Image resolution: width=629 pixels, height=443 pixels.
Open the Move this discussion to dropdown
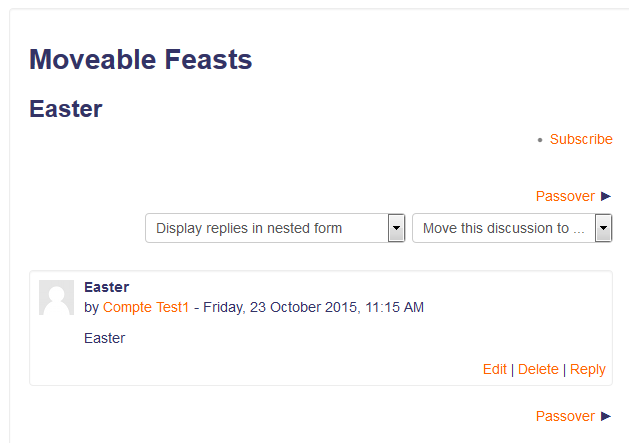click(512, 228)
